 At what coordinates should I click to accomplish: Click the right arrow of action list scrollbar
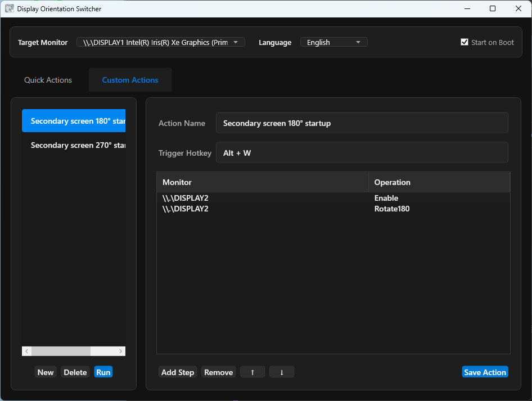(x=120, y=351)
